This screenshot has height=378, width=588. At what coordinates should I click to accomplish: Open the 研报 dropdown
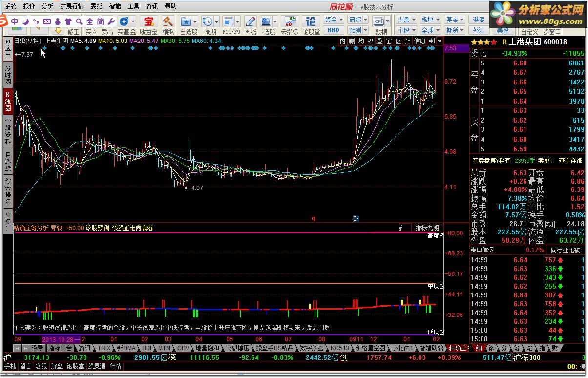[x=357, y=20]
